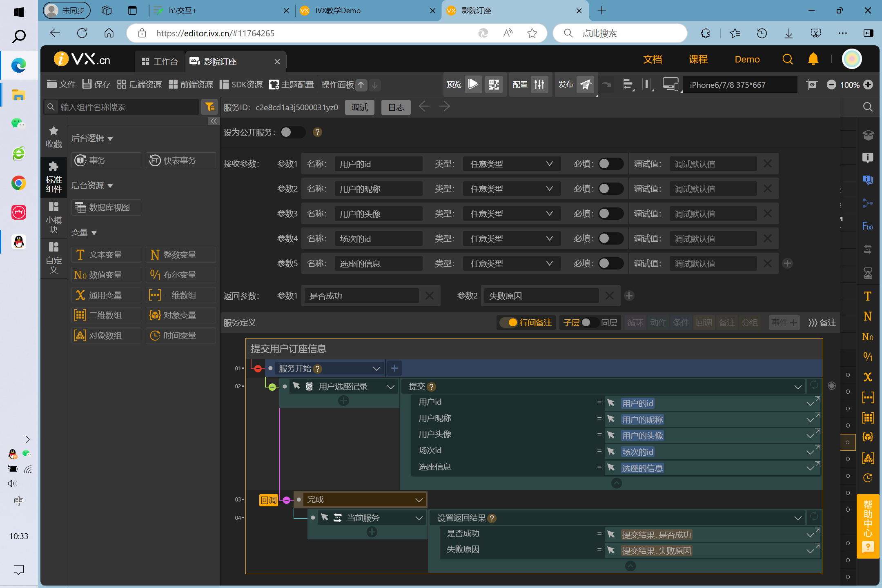Click the screenshot camera icon in toolbar
Screen dimensions: 882x588
[x=812, y=85]
